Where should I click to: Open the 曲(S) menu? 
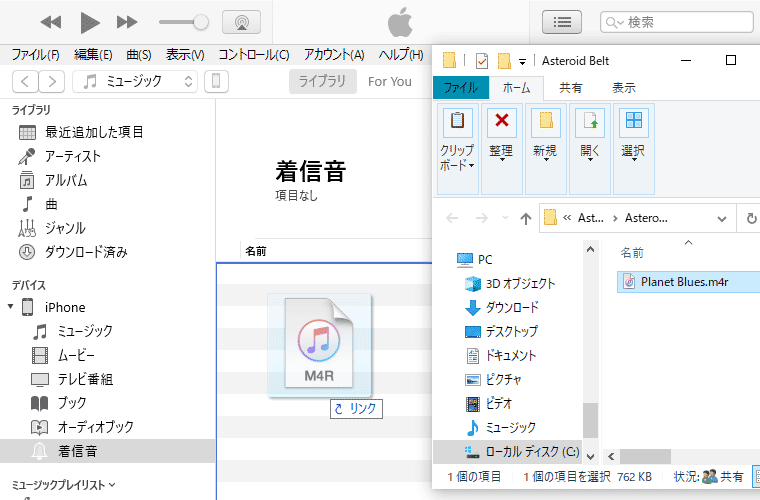click(139, 55)
